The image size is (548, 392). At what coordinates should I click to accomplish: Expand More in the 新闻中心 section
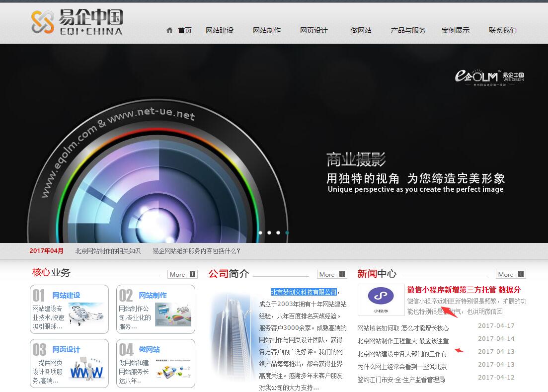pos(511,274)
